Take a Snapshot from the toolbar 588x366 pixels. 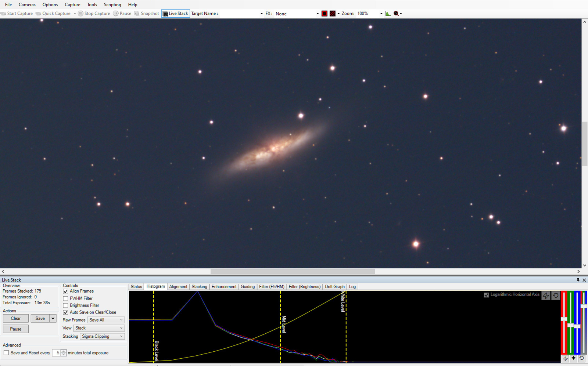pos(147,14)
